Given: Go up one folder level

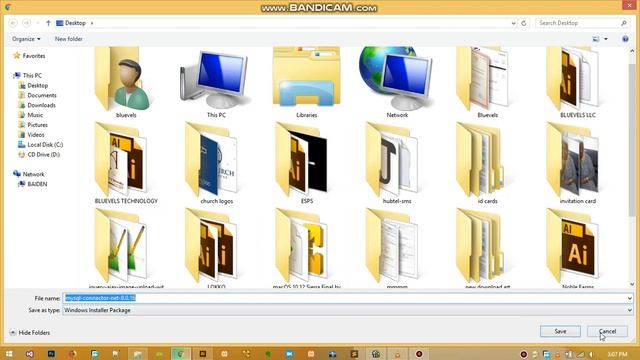Looking at the screenshot, I should pos(48,23).
